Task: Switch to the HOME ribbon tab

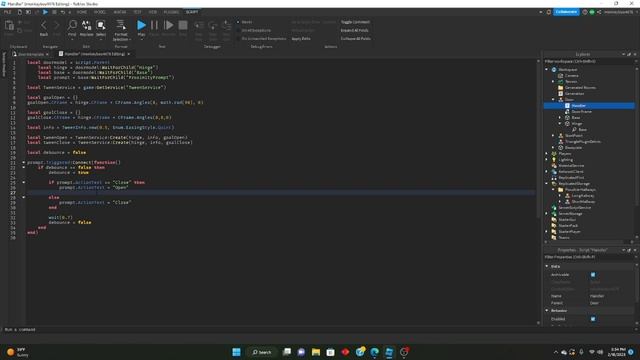Action: (x=82, y=12)
